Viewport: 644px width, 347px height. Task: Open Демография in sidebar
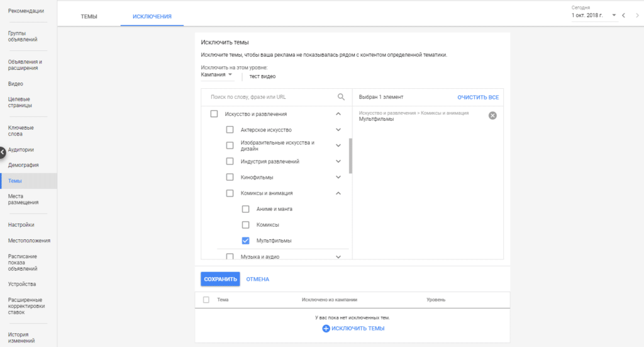(x=23, y=165)
